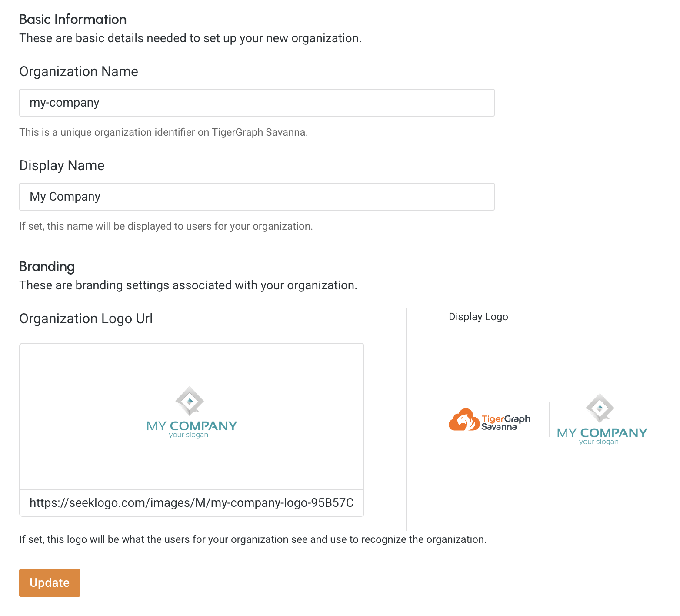
Task: Click the diamond icon in logo preview box
Action: pos(190,401)
